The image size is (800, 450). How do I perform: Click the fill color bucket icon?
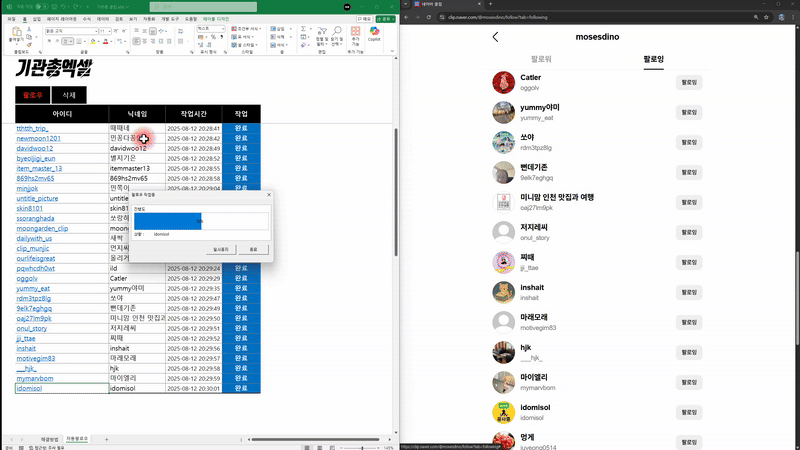point(93,41)
